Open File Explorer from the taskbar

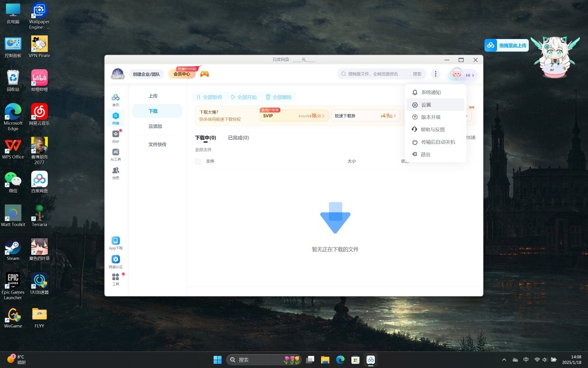click(325, 360)
